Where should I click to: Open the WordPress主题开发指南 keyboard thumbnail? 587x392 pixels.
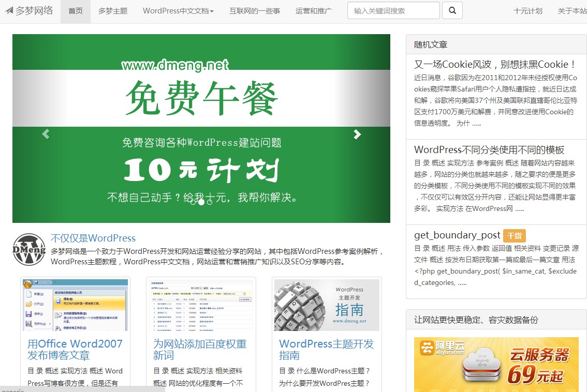tap(327, 305)
